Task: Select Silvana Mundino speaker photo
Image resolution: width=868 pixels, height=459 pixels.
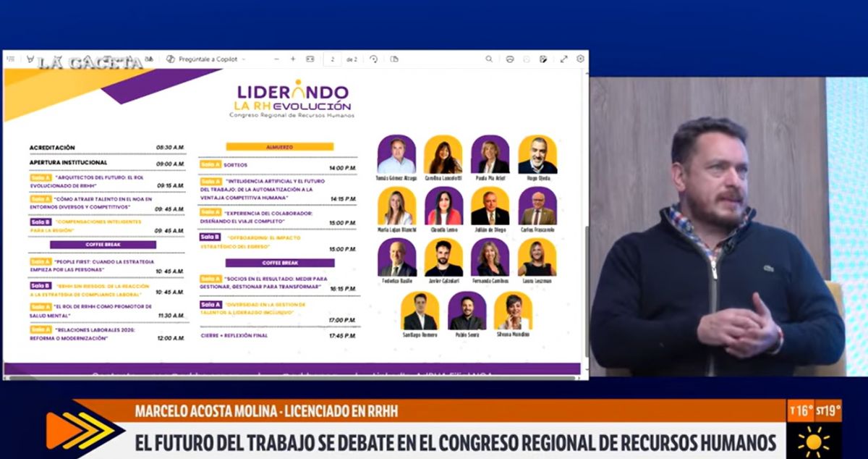Action: point(513,311)
